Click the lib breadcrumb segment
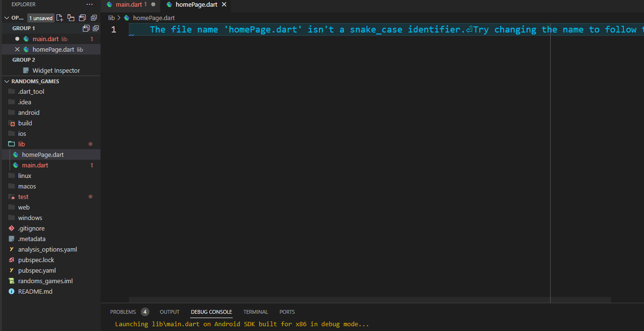Screen dimensions: 644x331 [x=112, y=18]
